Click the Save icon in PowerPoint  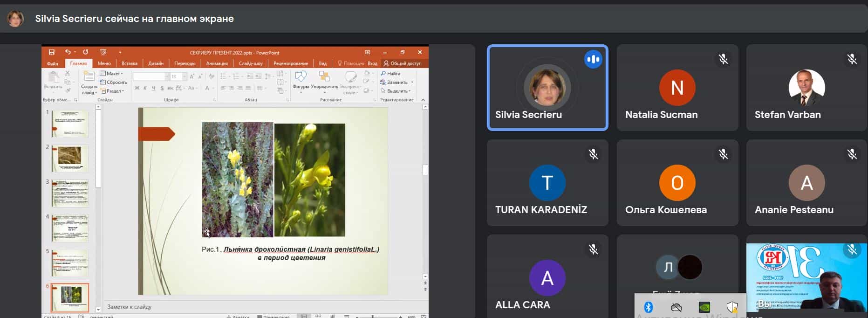[x=52, y=52]
